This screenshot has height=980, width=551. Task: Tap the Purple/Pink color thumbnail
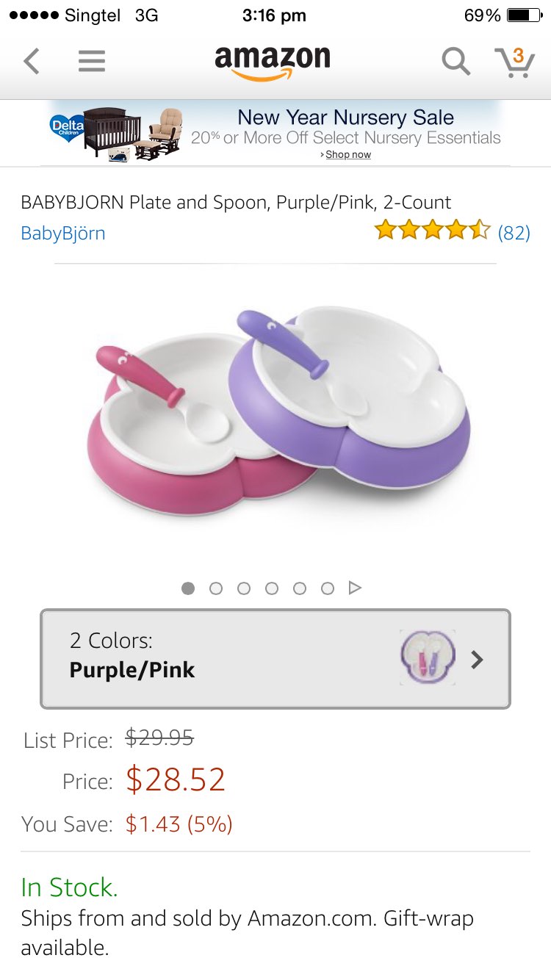[428, 657]
